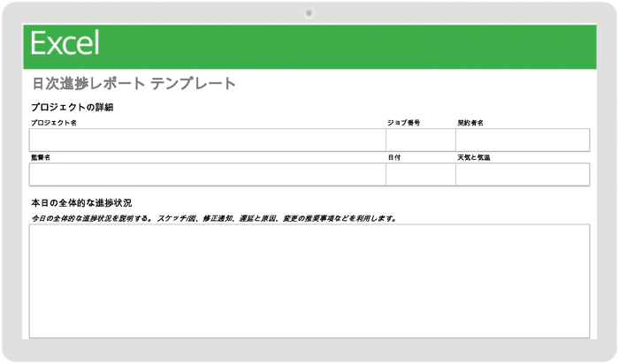Image resolution: width=619 pixels, height=364 pixels.
Task: Click the 監督名 label
Action: [41, 157]
